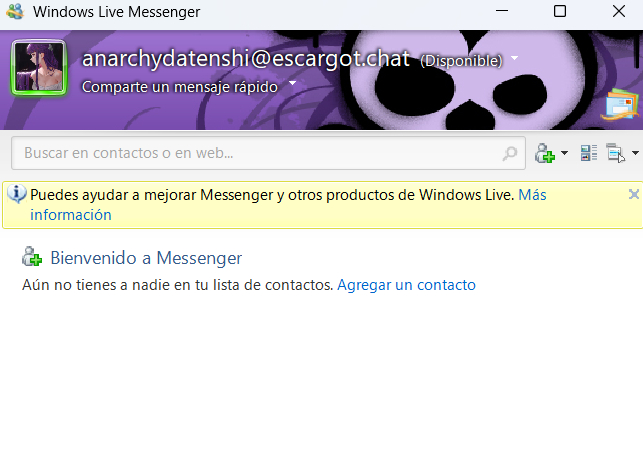Expand the Disponible status dropdown arrow
This screenshot has height=468, width=643.
pyautogui.click(x=515, y=59)
